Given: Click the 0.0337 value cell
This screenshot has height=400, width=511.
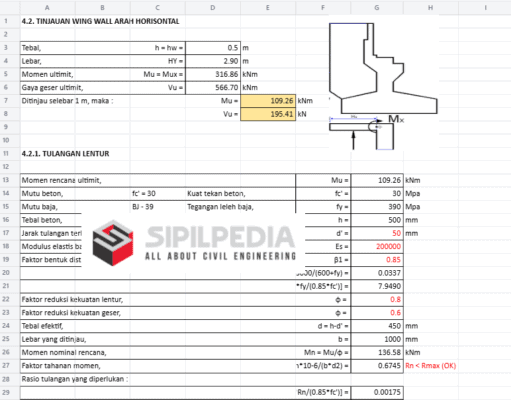Looking at the screenshot, I should click(x=377, y=273).
